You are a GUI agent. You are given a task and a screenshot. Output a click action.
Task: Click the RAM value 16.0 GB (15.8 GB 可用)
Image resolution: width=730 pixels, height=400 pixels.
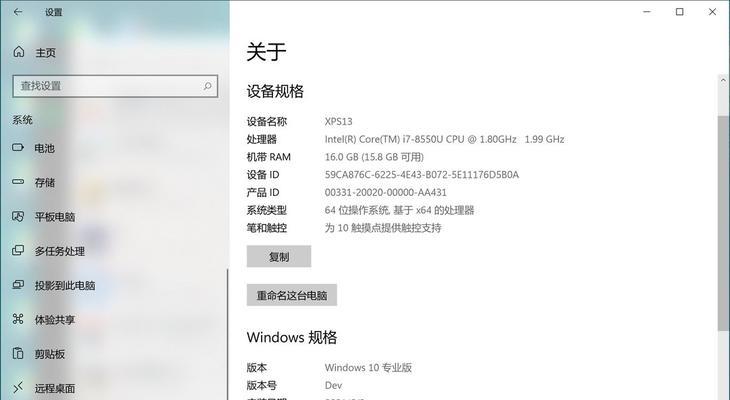click(374, 157)
